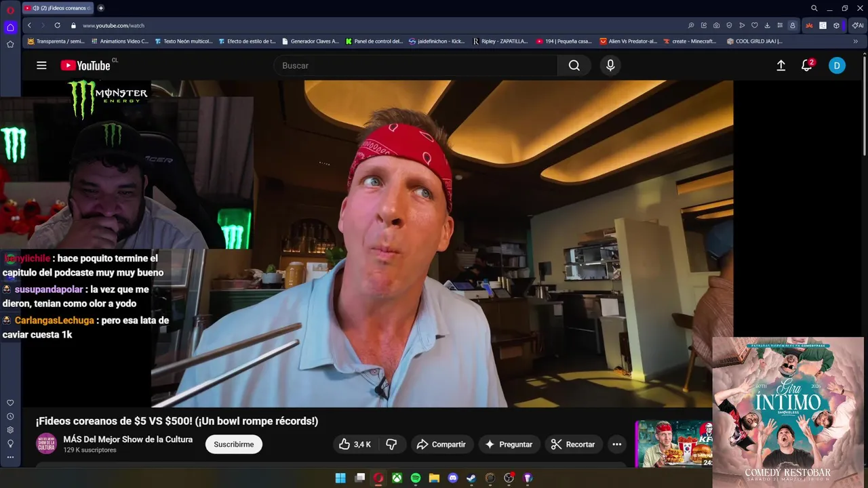
Task: Open Steam from the taskbar
Action: (471, 478)
